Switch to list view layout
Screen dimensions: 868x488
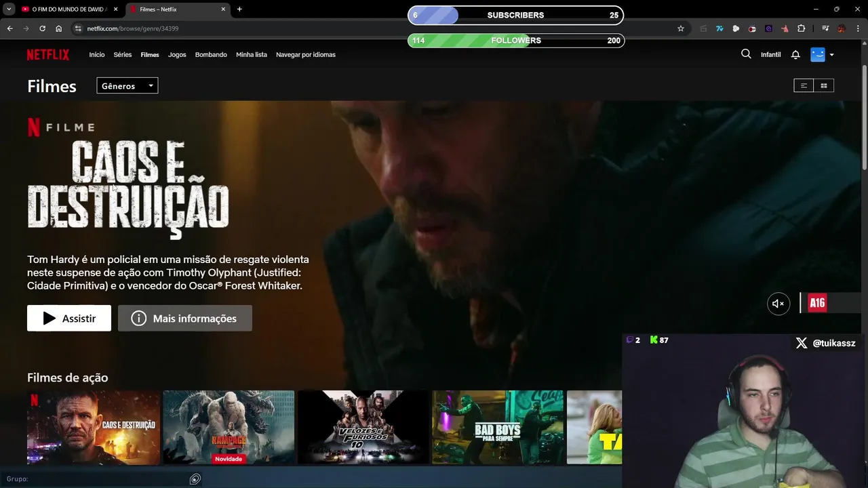[x=804, y=85]
